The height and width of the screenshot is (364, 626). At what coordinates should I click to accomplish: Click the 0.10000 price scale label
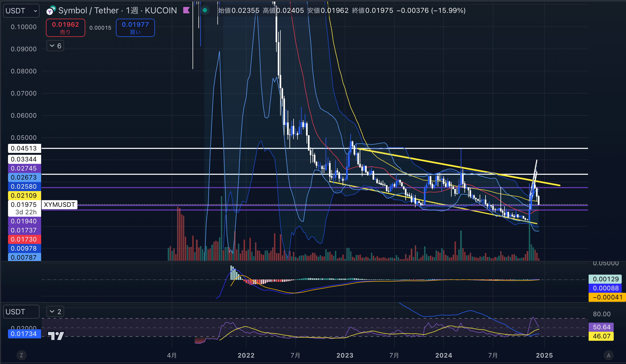[x=24, y=27]
